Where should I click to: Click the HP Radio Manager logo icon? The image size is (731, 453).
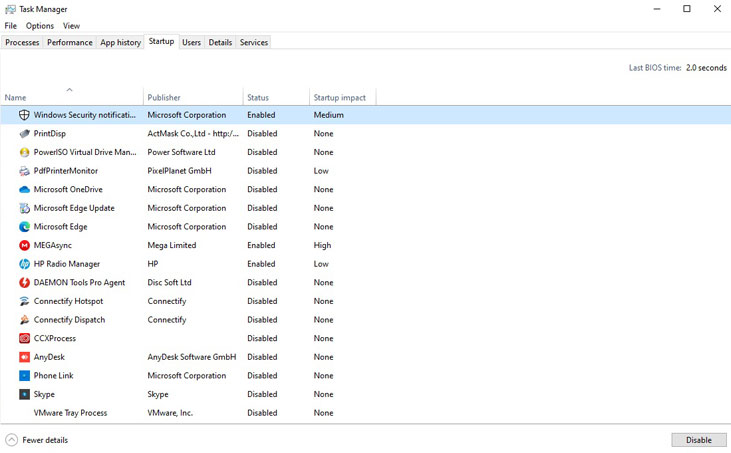point(24,264)
